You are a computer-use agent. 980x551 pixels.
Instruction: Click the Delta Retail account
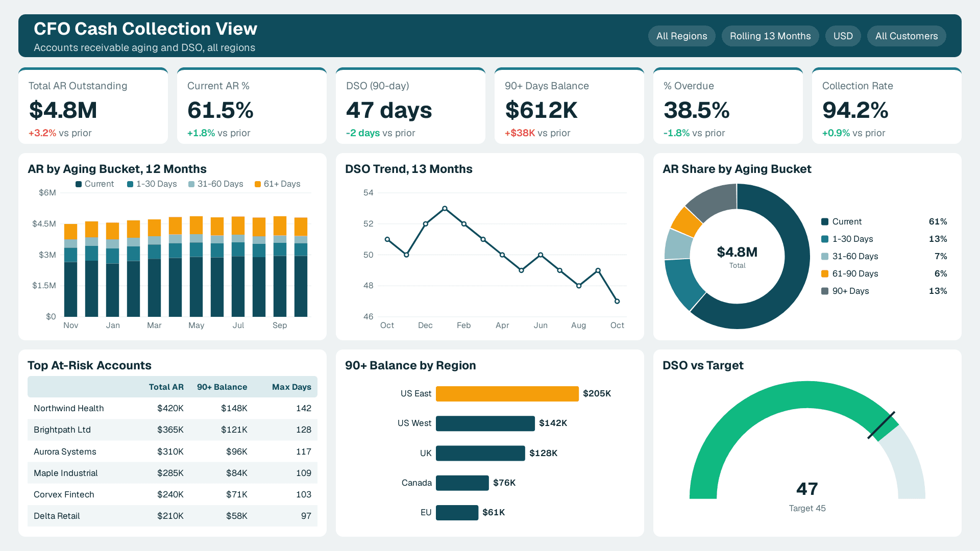click(173, 516)
